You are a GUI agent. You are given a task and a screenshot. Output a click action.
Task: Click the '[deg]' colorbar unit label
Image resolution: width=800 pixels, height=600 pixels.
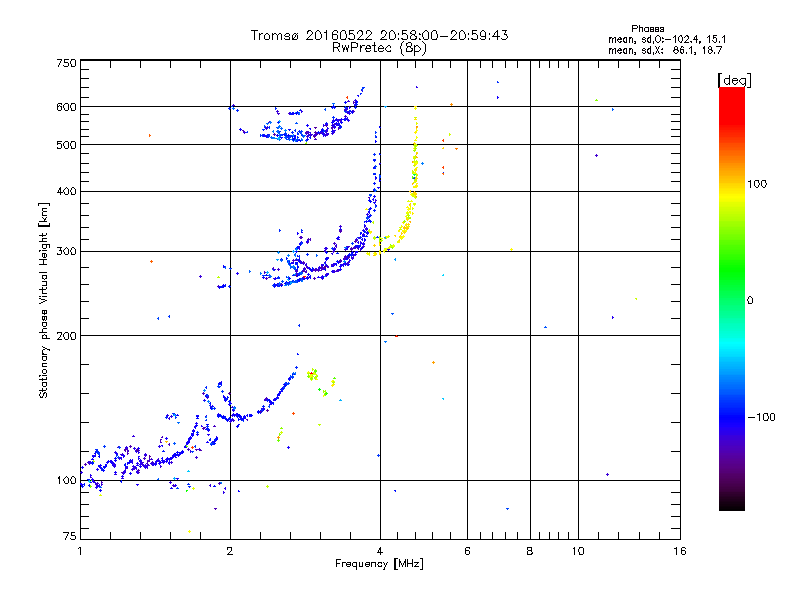tap(734, 80)
